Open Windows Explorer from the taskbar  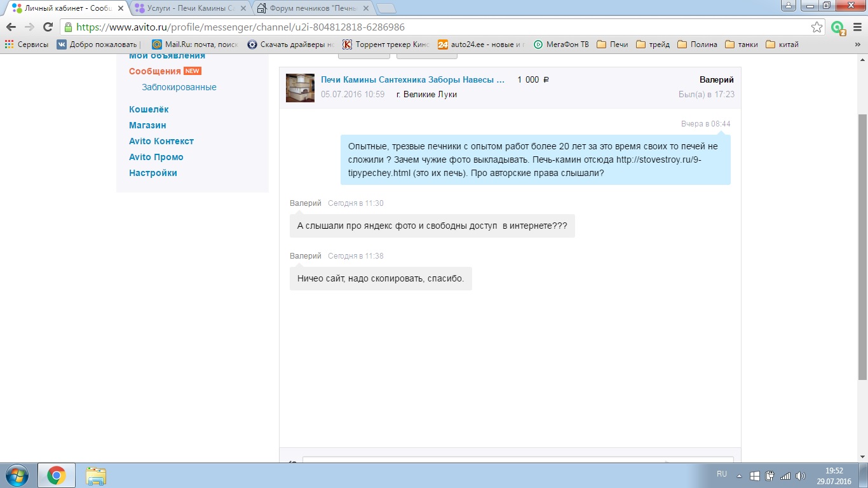(96, 475)
